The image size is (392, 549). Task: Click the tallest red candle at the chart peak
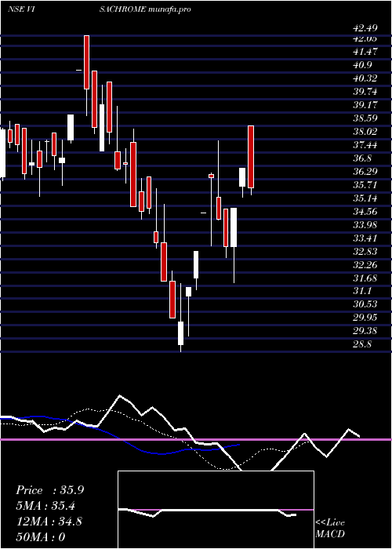tap(86, 62)
